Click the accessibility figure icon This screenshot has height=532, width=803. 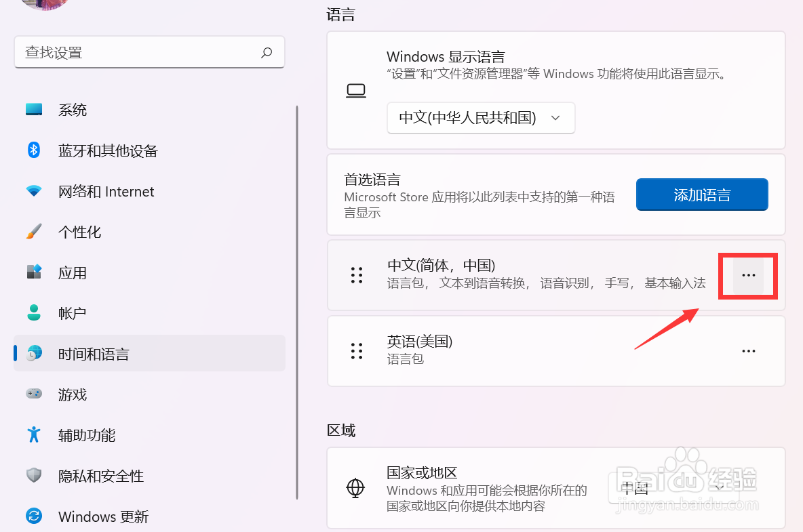tap(34, 434)
